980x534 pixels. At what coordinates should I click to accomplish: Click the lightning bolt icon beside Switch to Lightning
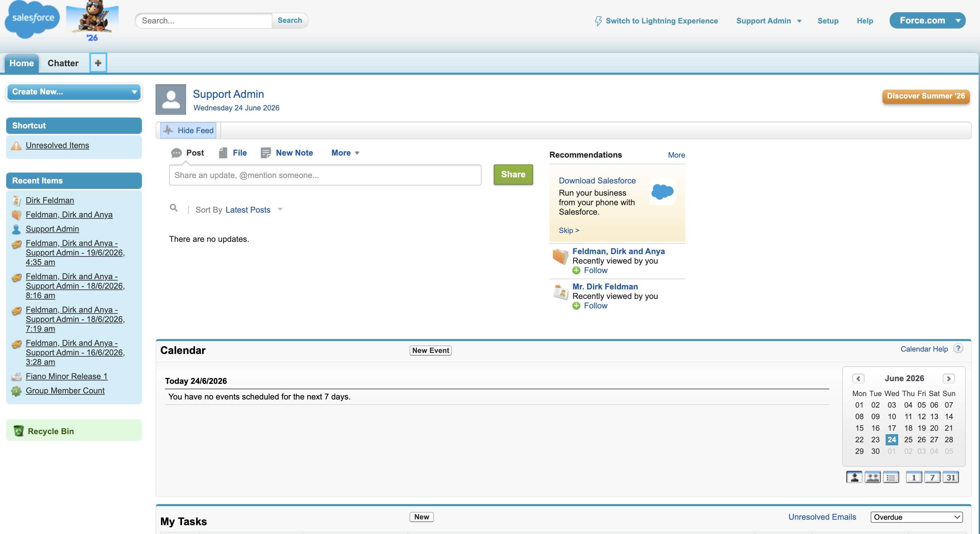point(598,21)
